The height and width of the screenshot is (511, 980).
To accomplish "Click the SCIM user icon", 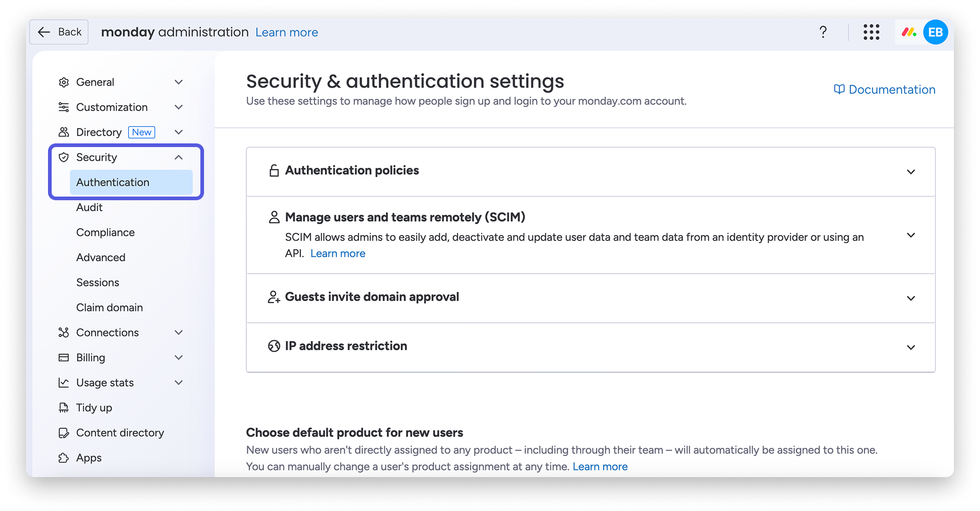I will 274,217.
